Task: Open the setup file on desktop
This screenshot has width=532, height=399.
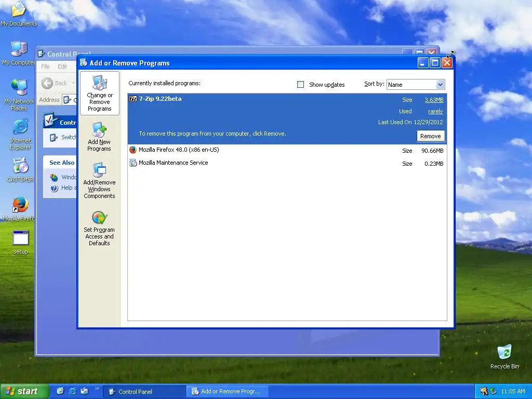Action: coord(21,242)
